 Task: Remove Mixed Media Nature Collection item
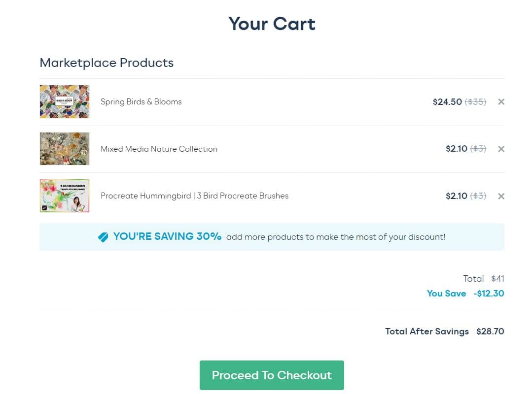[x=501, y=149]
